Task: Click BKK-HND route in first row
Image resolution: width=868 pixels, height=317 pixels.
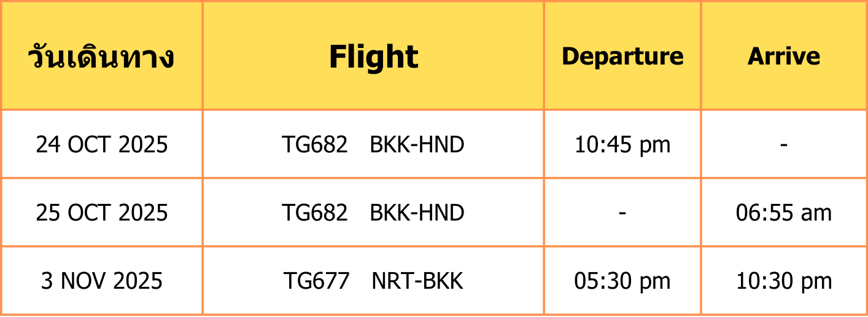Action: point(417,145)
